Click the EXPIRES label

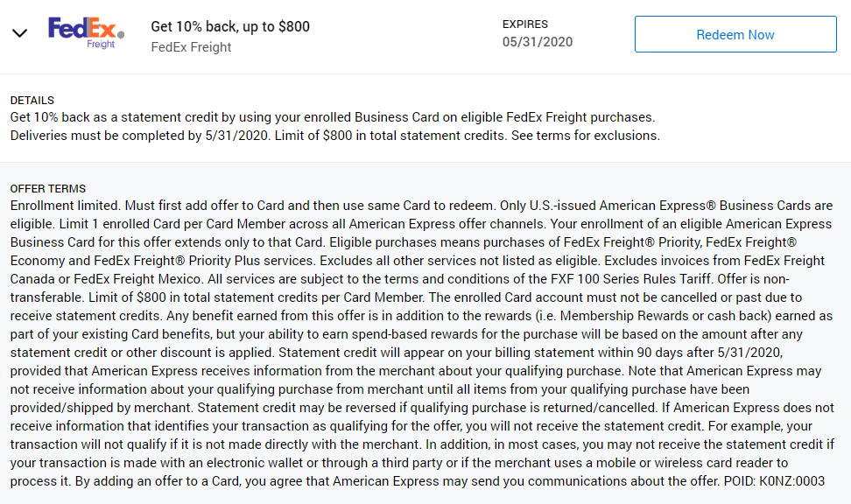click(524, 24)
